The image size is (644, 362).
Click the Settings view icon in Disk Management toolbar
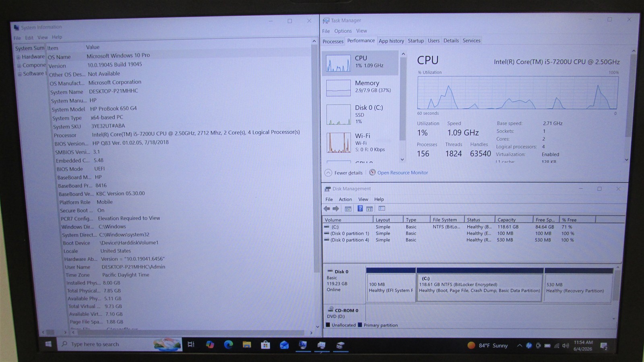pyautogui.click(x=382, y=208)
